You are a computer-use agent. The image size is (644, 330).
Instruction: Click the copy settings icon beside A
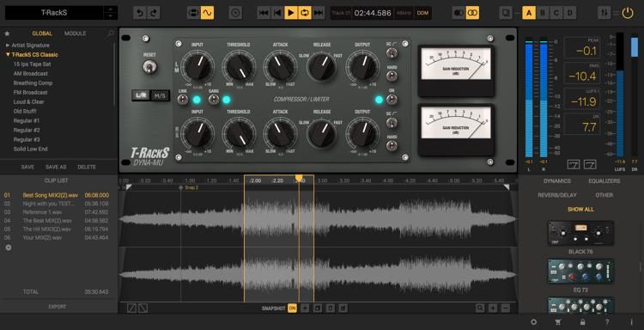[506, 13]
